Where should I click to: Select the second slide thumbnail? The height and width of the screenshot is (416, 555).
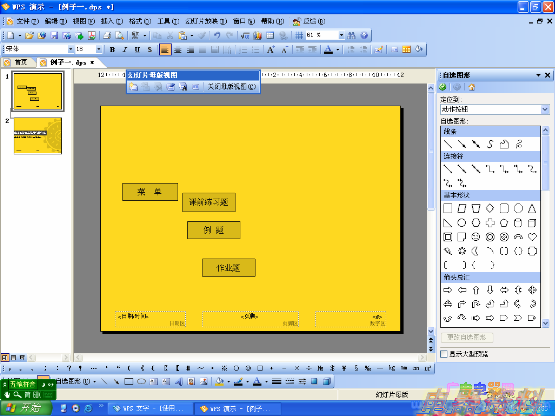point(38,136)
